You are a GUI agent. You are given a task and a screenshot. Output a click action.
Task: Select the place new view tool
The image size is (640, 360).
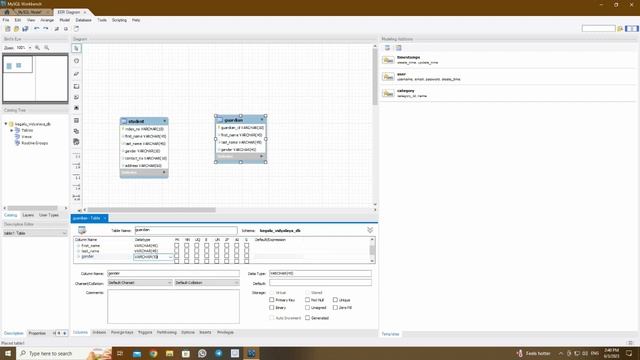click(76, 131)
